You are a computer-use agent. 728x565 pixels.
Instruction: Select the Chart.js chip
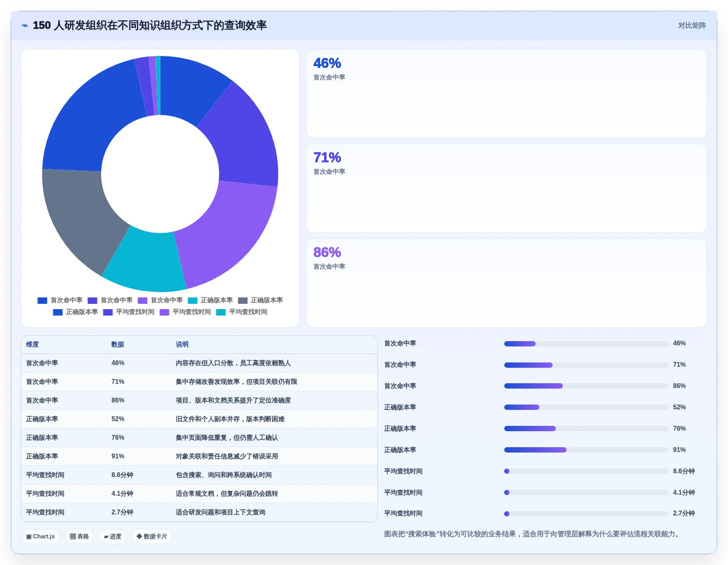coord(41,536)
